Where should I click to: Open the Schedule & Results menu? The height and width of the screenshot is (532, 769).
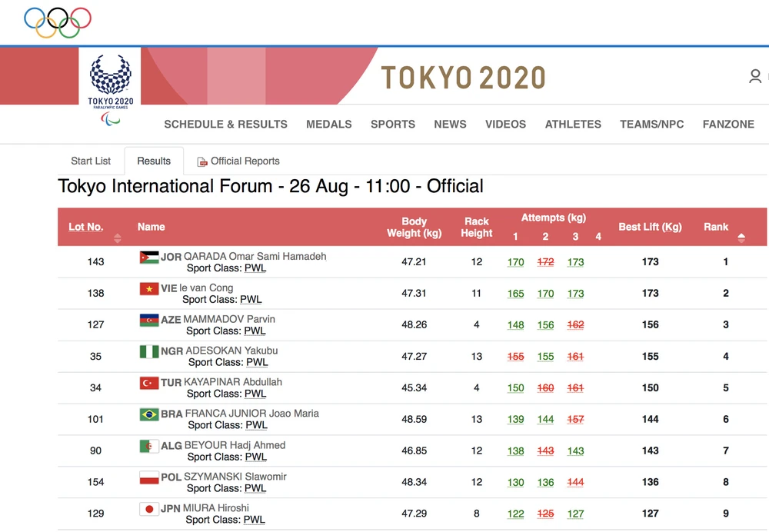(225, 124)
